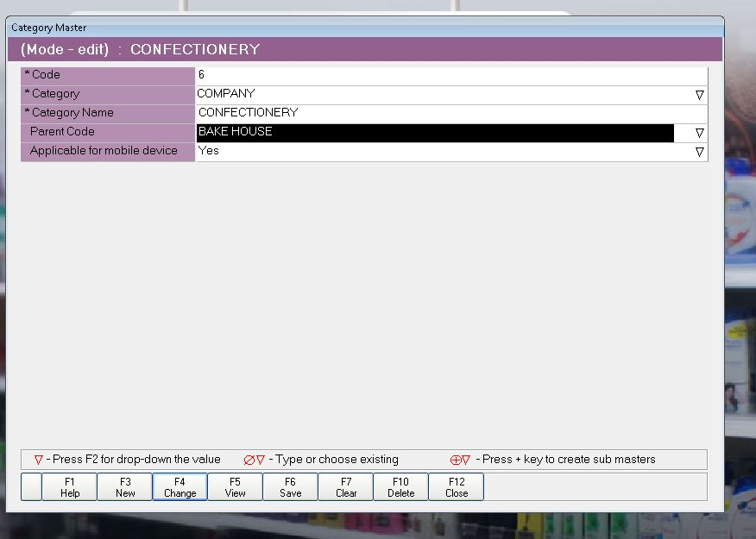Expand the Parent Code dropdown arrow
The image size is (756, 539).
click(700, 133)
